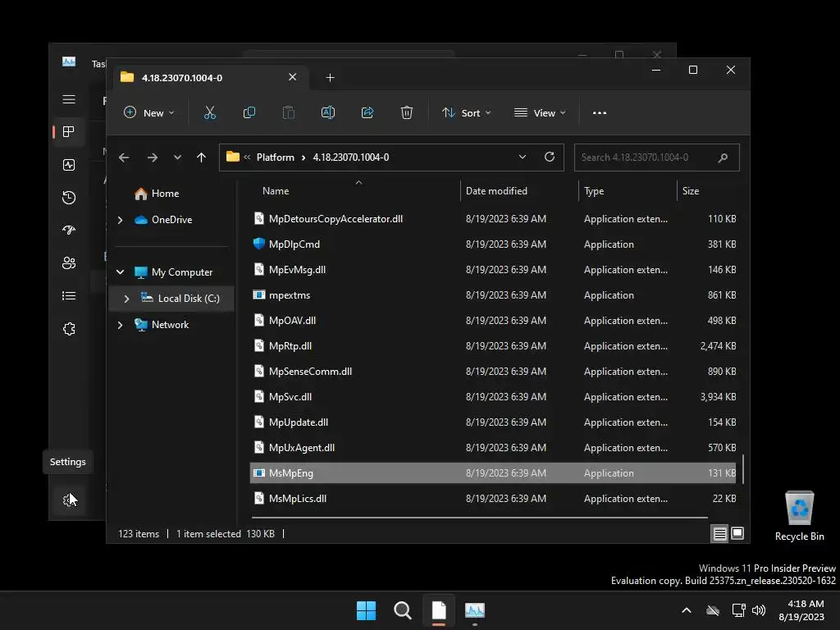Viewport: 840px width, 630px height.
Task: Click the vertical scrollbar thumb in file list
Action: [x=743, y=469]
